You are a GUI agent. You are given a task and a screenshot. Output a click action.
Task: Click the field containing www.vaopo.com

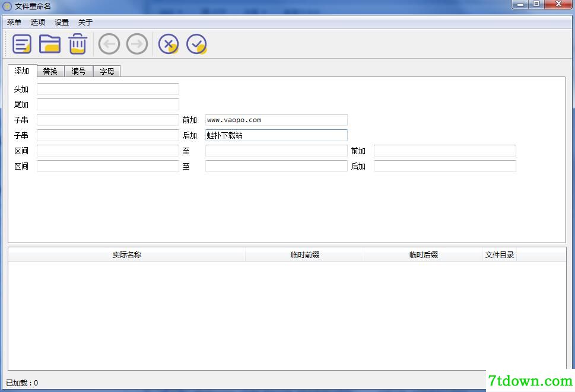pos(276,120)
